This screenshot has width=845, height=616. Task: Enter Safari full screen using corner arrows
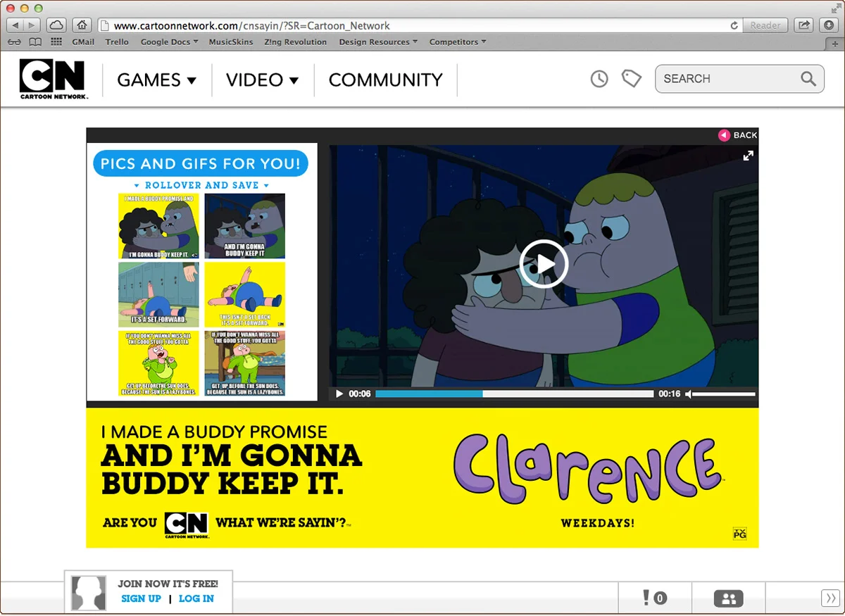point(835,8)
